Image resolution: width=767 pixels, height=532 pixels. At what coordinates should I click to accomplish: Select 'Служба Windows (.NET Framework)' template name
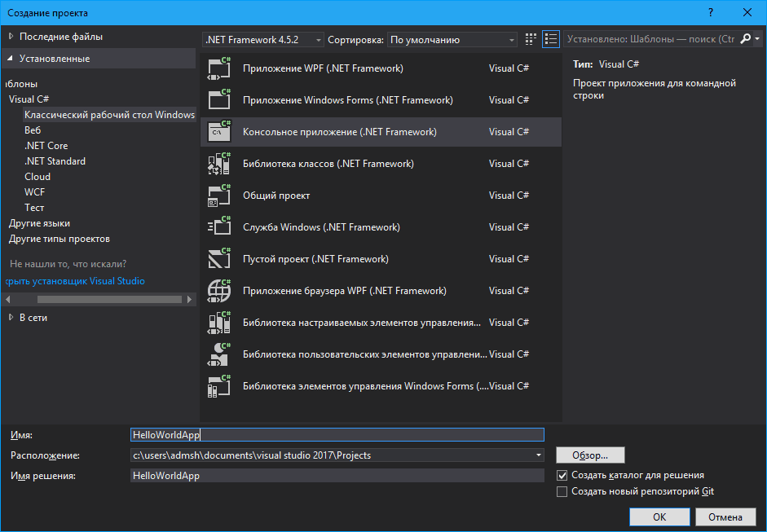[x=321, y=227]
